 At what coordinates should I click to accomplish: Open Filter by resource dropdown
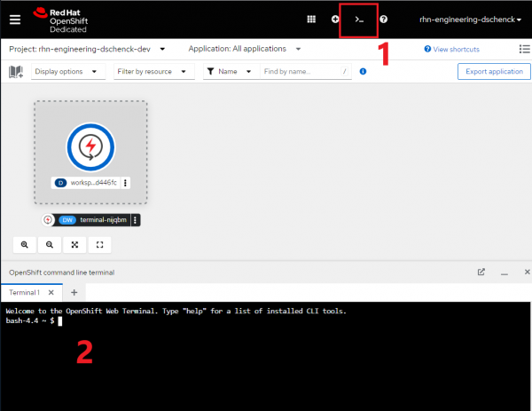155,71
